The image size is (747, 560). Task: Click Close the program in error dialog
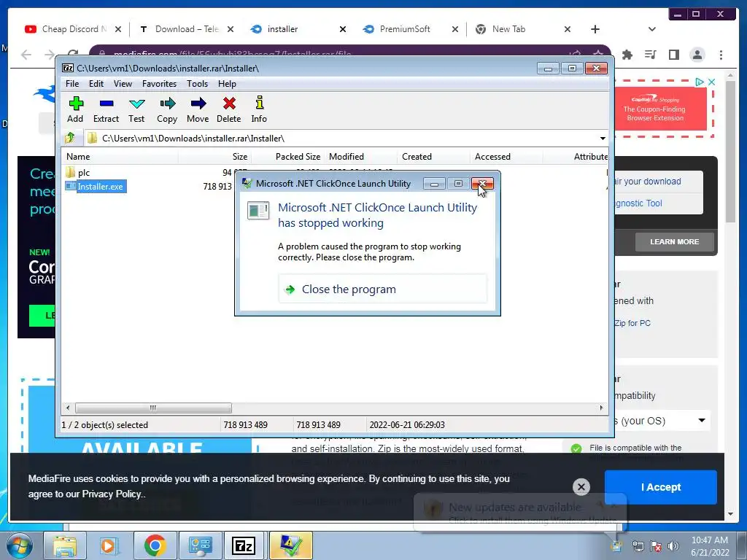382,289
